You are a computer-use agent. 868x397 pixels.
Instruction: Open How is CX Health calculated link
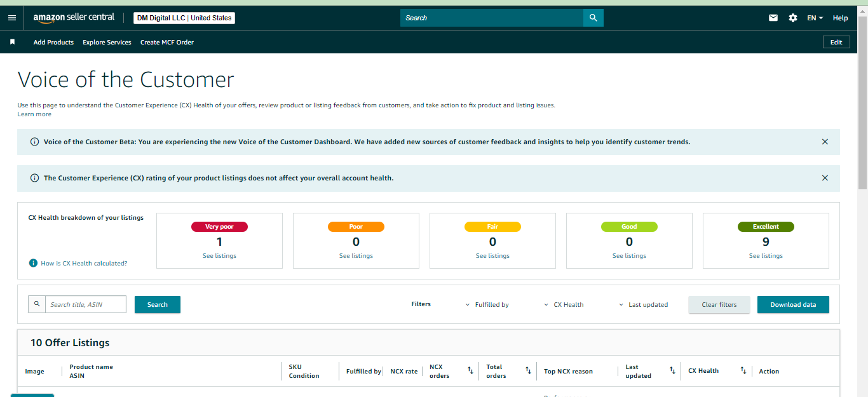[x=84, y=263]
